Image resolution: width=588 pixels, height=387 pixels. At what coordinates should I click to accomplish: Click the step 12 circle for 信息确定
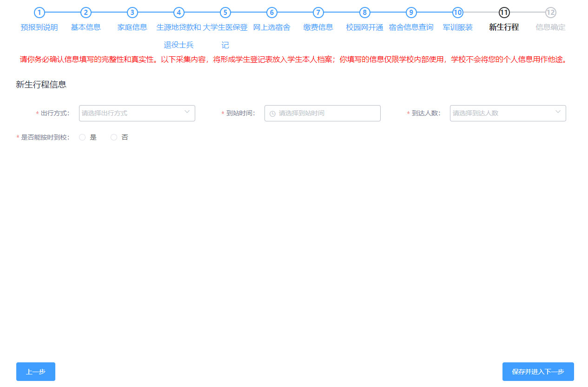[x=551, y=13]
